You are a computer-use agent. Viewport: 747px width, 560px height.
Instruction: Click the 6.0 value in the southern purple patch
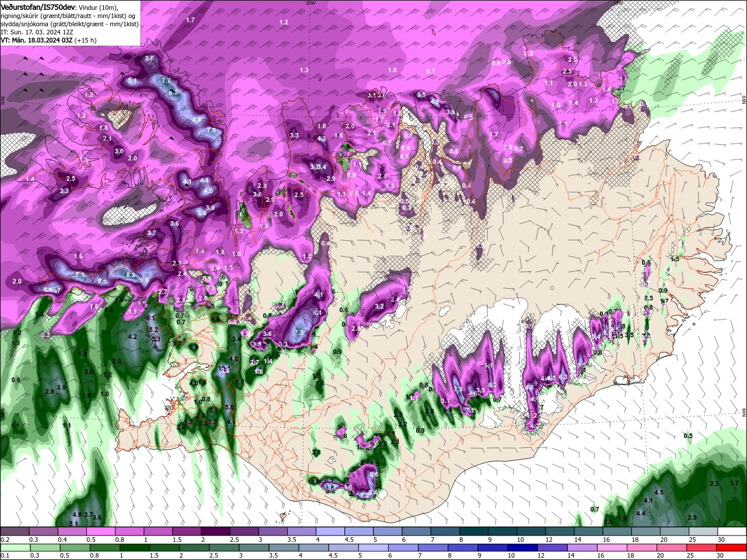374,475
